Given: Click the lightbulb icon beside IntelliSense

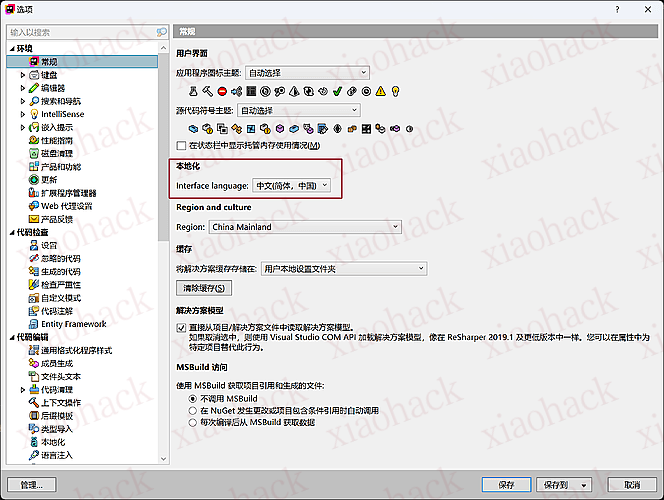Looking at the screenshot, I should click(34, 114).
